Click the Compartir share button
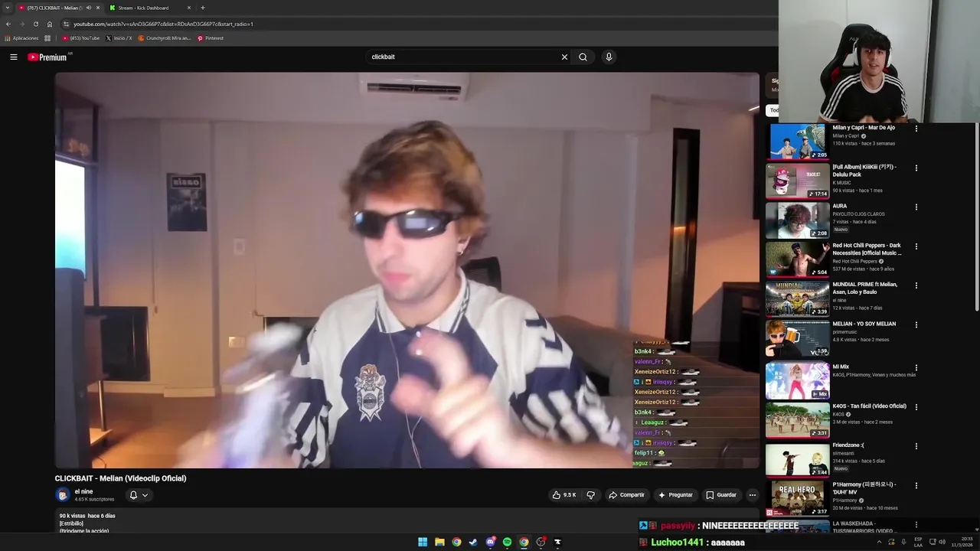980x551 pixels. coord(627,495)
